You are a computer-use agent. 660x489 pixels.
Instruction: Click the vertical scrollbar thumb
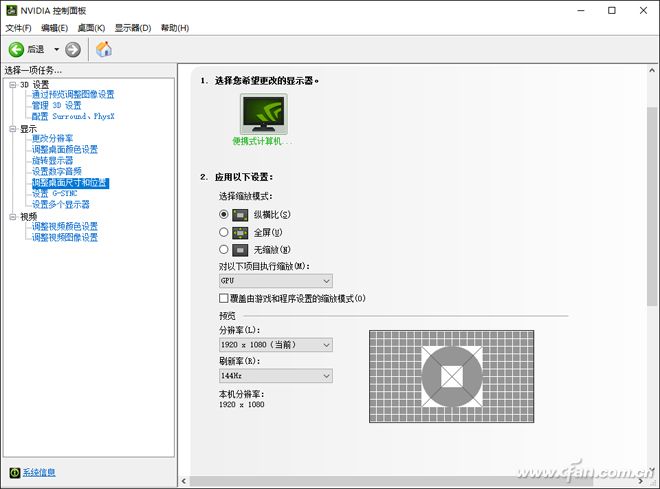[652, 206]
